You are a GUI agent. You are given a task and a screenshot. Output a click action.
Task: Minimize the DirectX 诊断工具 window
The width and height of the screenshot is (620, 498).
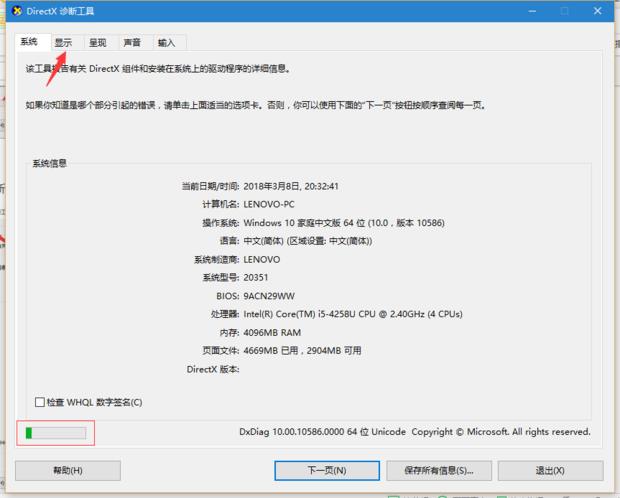[532, 11]
